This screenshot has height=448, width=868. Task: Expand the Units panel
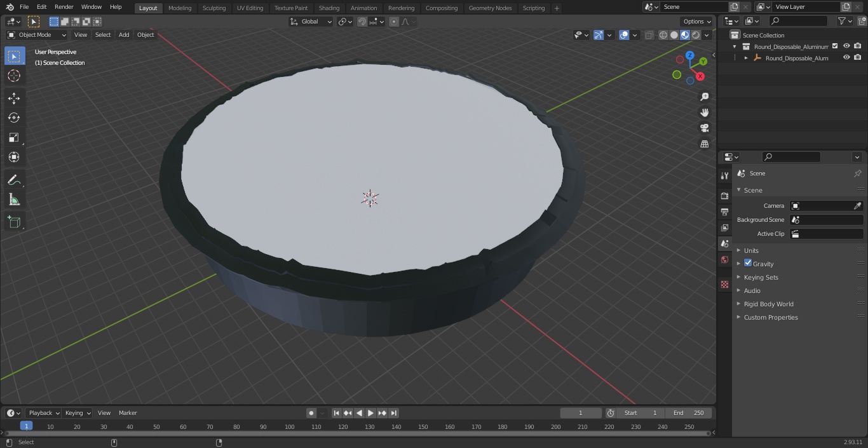(751, 250)
